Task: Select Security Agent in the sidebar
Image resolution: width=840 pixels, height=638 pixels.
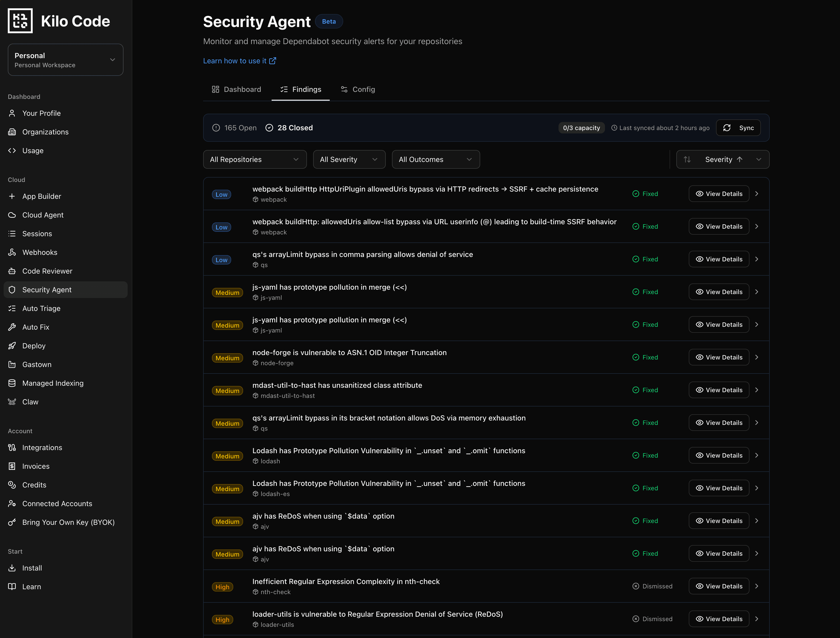Action: (x=65, y=290)
